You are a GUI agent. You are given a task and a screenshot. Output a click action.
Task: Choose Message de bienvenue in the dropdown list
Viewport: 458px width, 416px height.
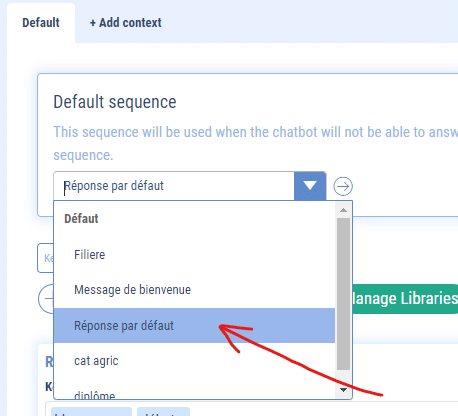coord(194,290)
